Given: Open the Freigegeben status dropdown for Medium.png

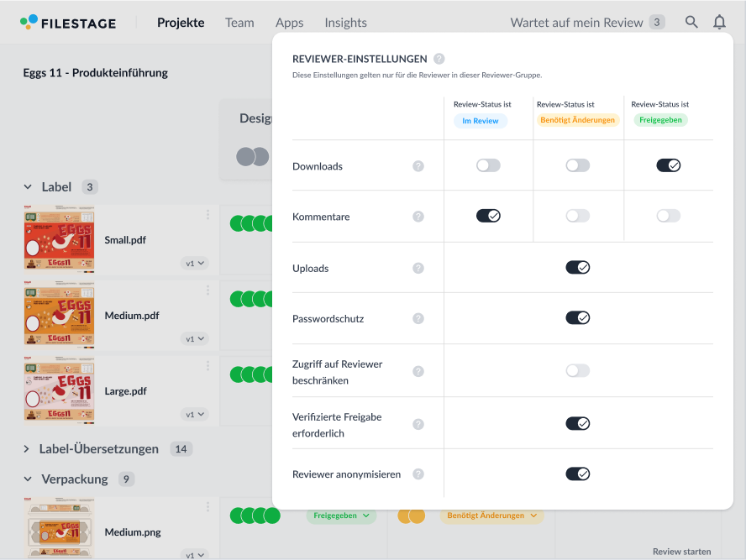Looking at the screenshot, I should point(341,516).
